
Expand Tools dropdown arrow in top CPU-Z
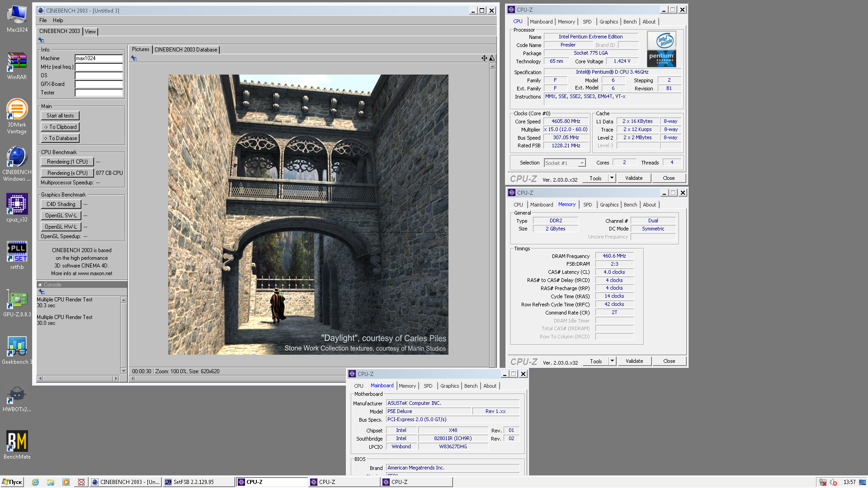tap(612, 178)
